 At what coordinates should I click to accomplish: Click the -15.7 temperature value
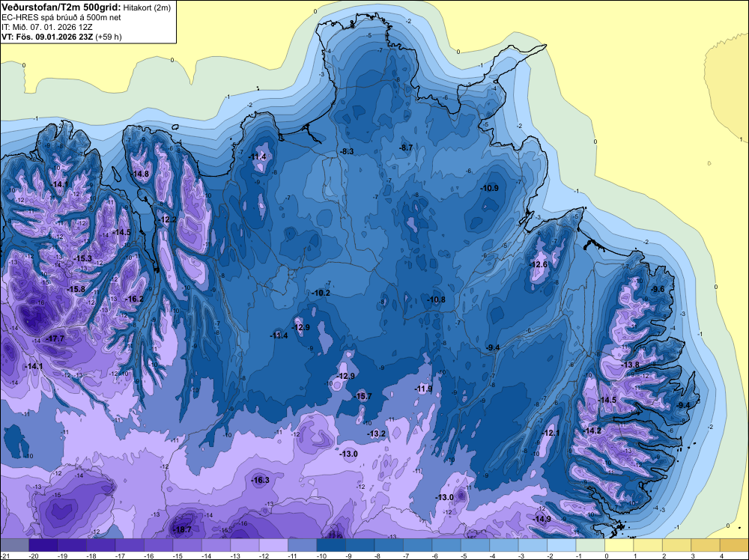pos(363,396)
